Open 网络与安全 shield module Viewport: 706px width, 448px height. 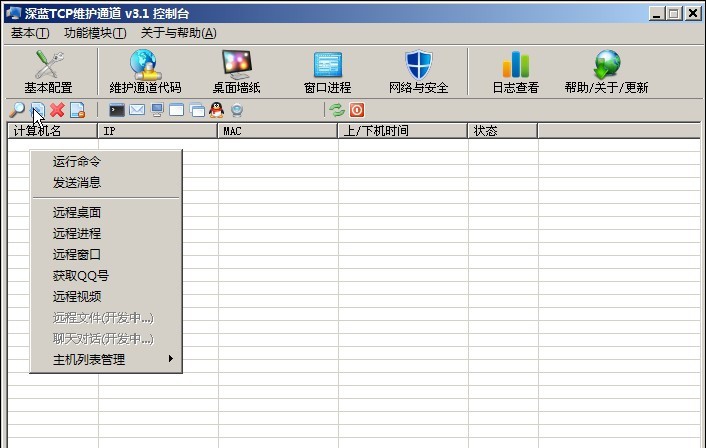point(418,72)
